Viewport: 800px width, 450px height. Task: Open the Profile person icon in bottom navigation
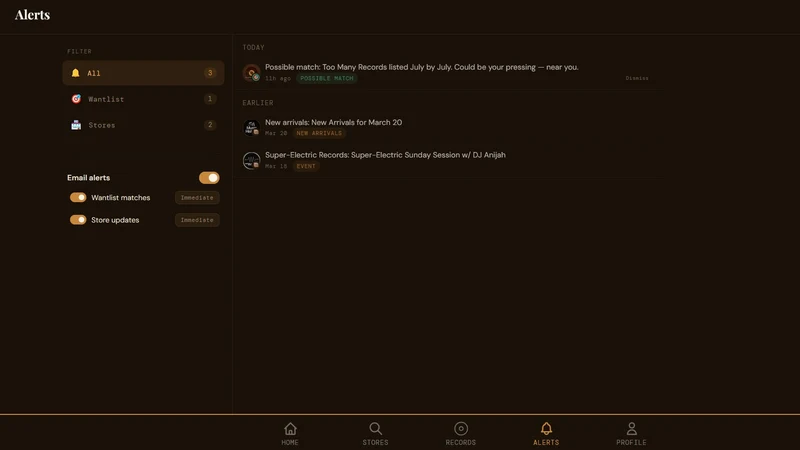[x=631, y=429]
